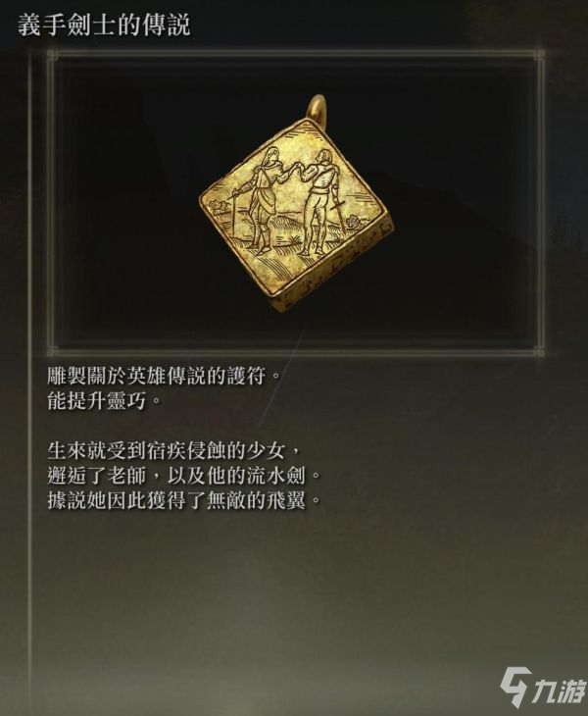Click the 九游 watermark logo symbol

click(x=515, y=686)
